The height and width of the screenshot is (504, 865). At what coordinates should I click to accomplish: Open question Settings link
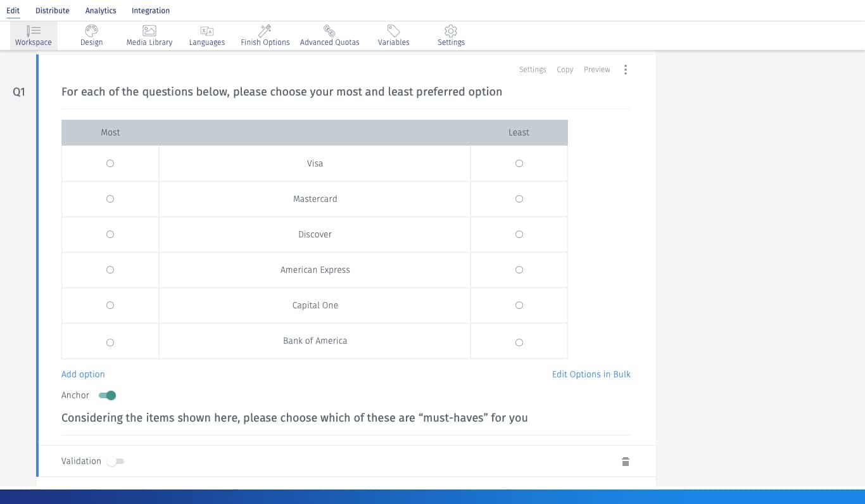coord(533,70)
